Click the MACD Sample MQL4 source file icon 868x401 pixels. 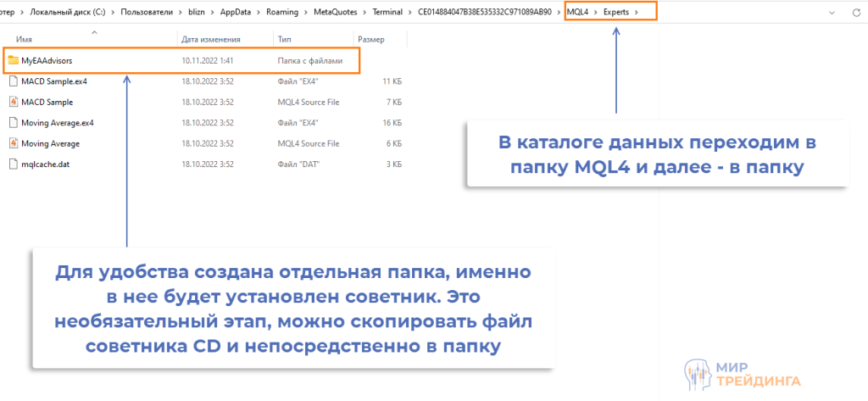tap(13, 102)
